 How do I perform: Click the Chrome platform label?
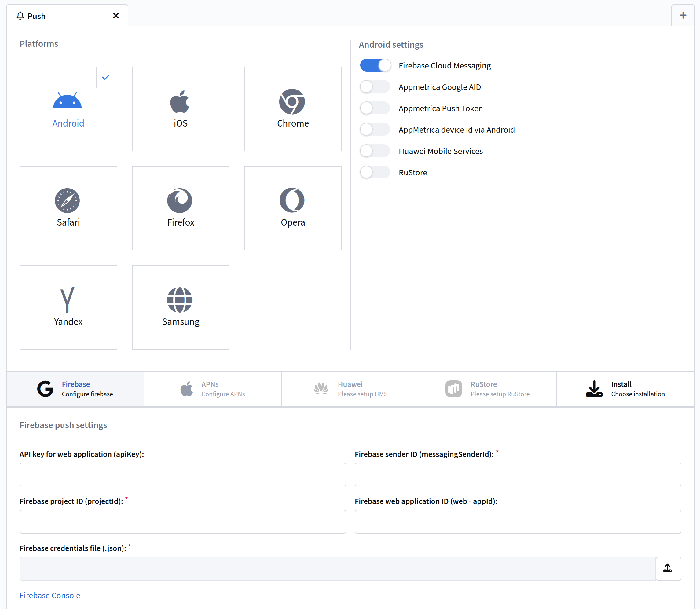[x=293, y=123]
